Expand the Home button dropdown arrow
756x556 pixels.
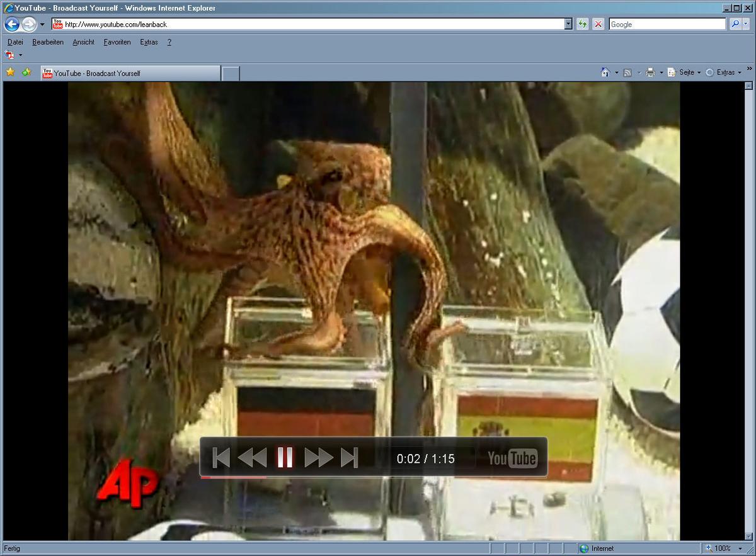coord(617,73)
